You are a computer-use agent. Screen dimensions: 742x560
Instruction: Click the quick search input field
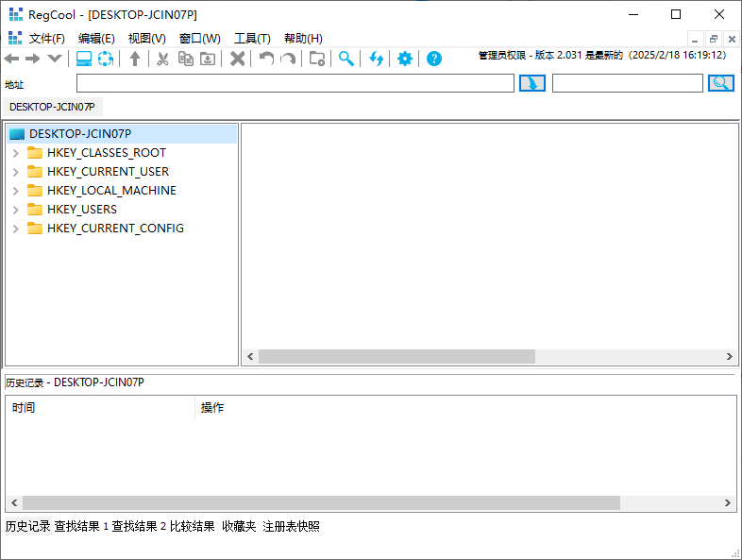628,83
